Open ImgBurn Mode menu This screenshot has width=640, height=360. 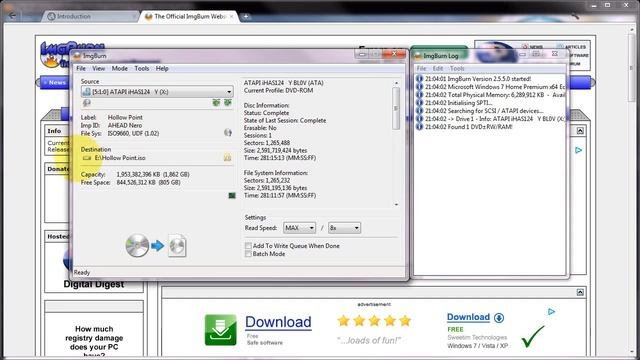(x=120, y=68)
